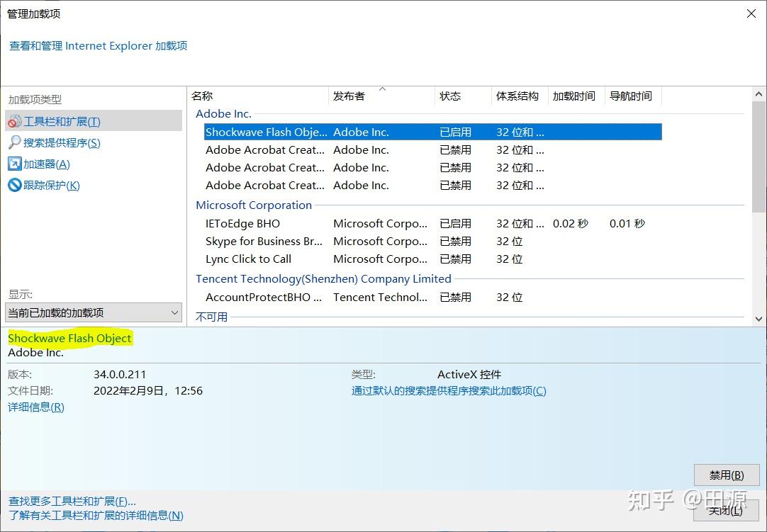Select the IEToEdge BHO add-on row
The height and width of the screenshot is (532, 767).
point(433,223)
